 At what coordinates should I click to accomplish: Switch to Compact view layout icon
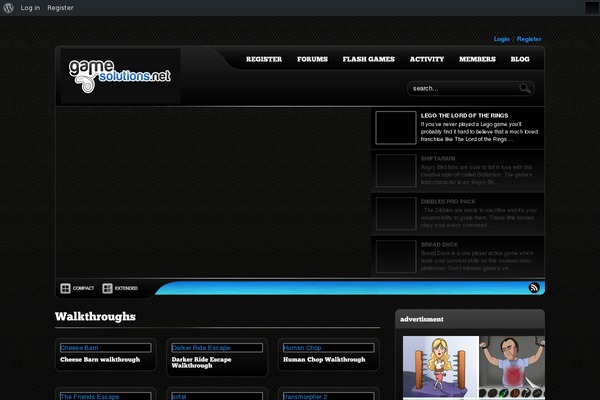65,288
